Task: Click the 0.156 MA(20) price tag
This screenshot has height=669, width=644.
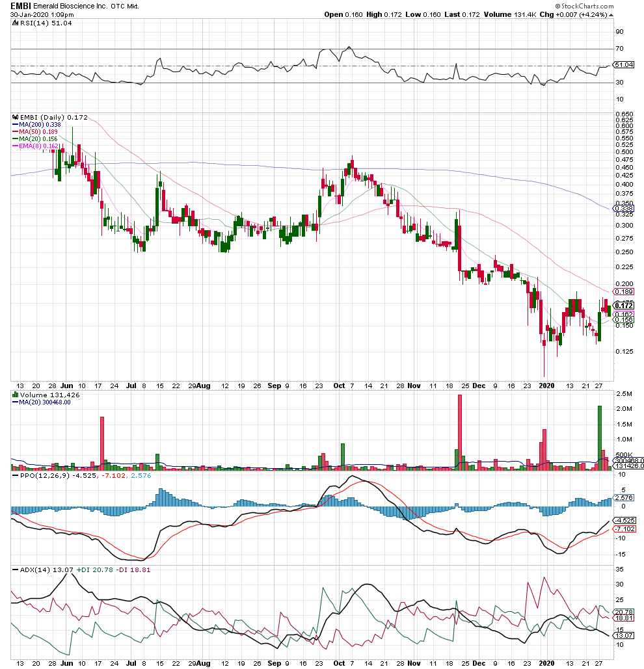Action: click(624, 320)
